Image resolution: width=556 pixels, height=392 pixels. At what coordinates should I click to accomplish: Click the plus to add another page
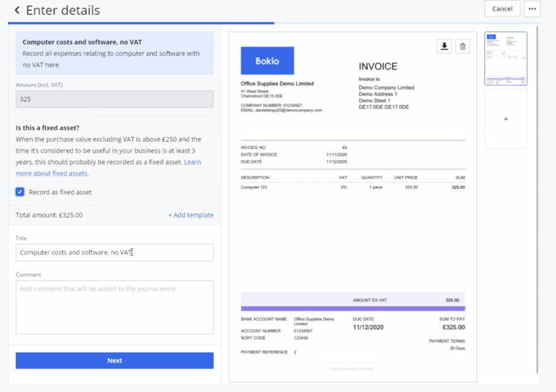coord(506,119)
